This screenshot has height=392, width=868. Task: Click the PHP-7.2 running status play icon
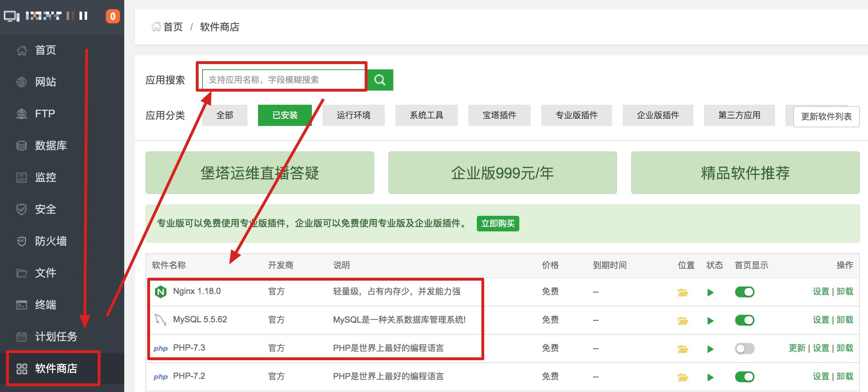[710, 377]
